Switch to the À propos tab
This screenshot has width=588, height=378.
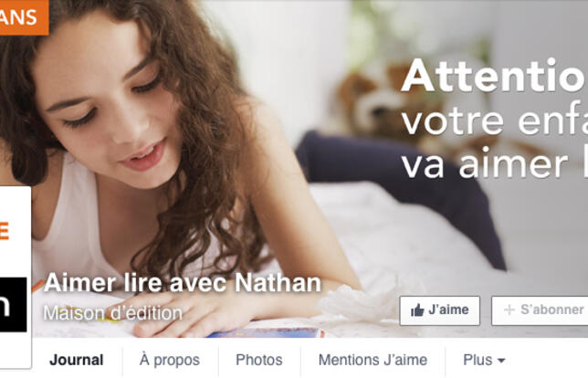pos(170,360)
